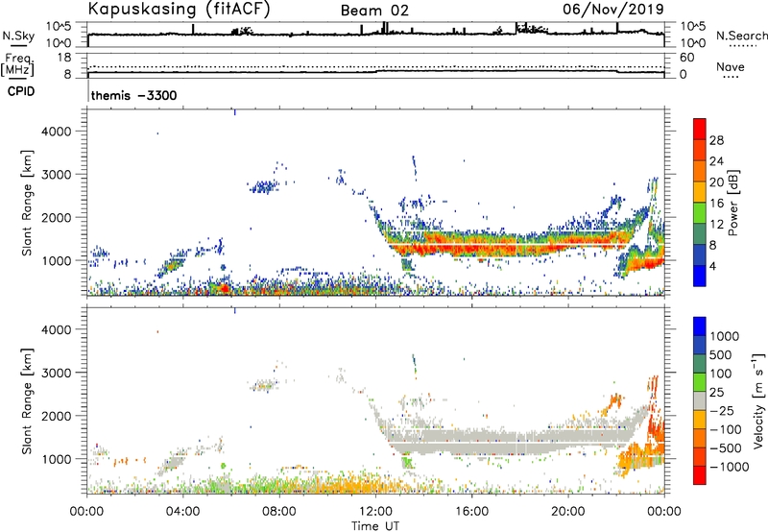Screen dimensions: 768x532
Task: Click the '18' frequency axis tick
Action: (64, 58)
